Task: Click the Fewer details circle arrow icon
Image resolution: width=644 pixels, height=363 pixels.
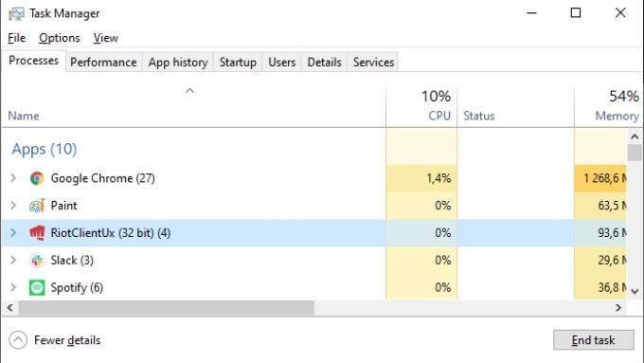Action: (x=18, y=340)
